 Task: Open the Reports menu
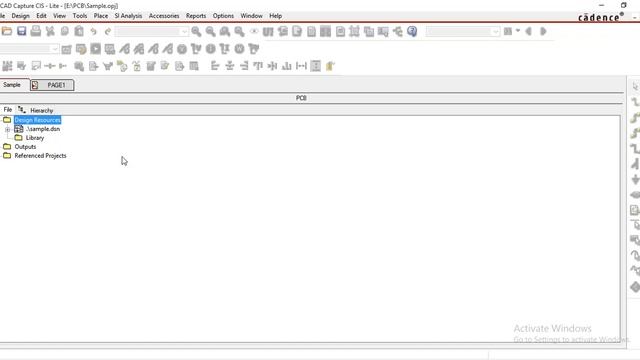pyautogui.click(x=196, y=16)
